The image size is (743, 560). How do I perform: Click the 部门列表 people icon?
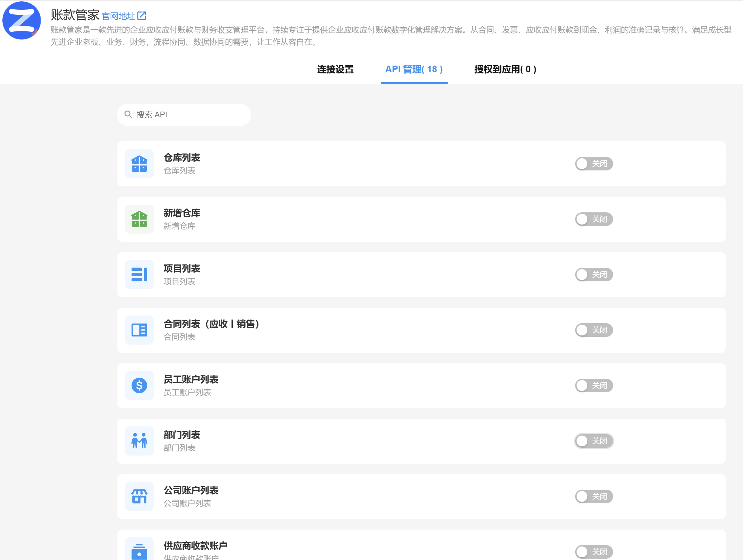coord(139,441)
